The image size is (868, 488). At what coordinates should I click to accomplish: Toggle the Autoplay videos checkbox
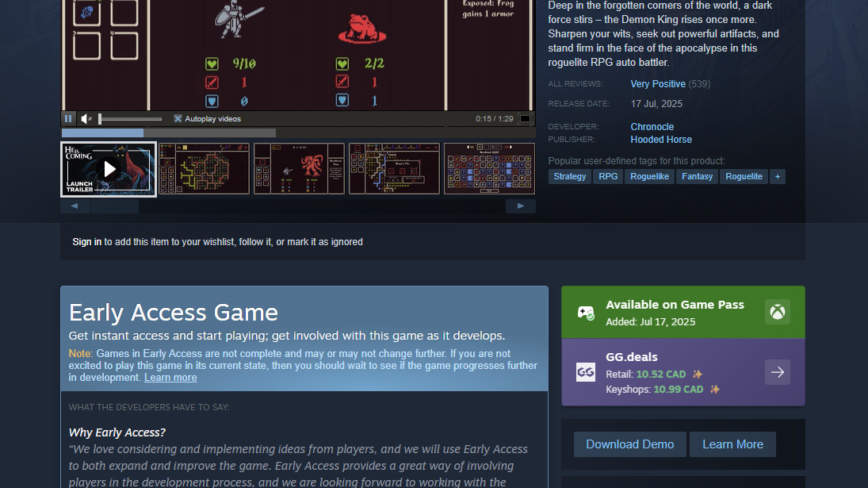tap(178, 118)
